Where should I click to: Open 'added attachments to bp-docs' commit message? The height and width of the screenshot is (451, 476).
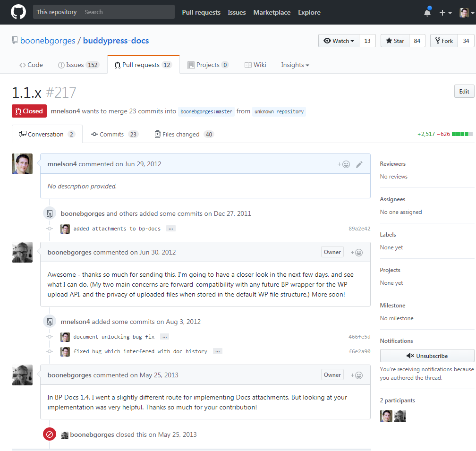pos(117,229)
